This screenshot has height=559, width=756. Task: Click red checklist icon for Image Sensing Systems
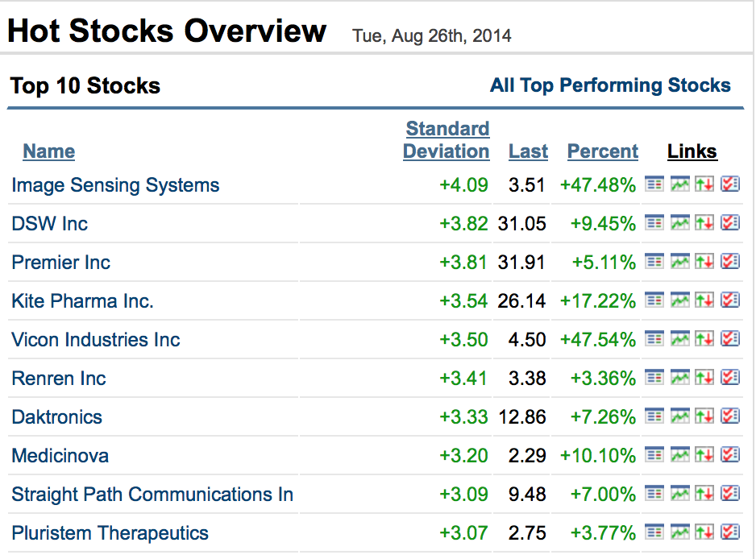(730, 184)
